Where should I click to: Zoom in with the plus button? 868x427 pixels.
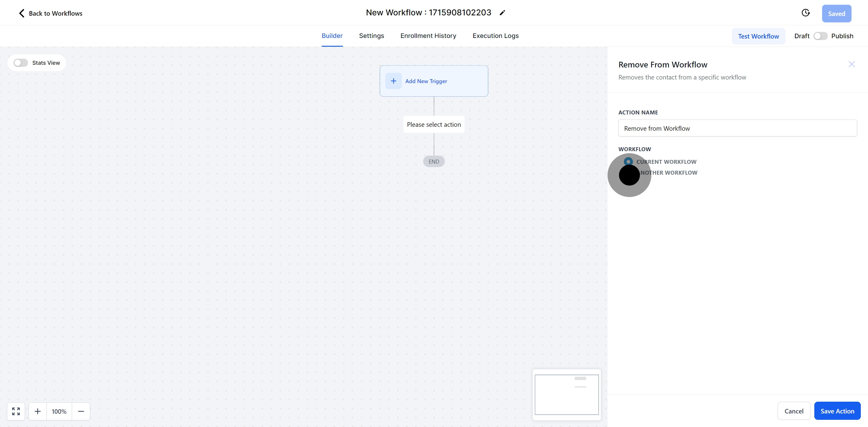[x=37, y=411]
